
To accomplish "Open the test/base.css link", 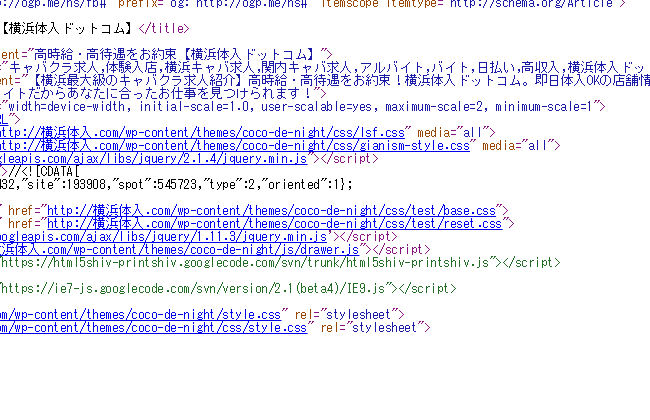I will pos(272,211).
